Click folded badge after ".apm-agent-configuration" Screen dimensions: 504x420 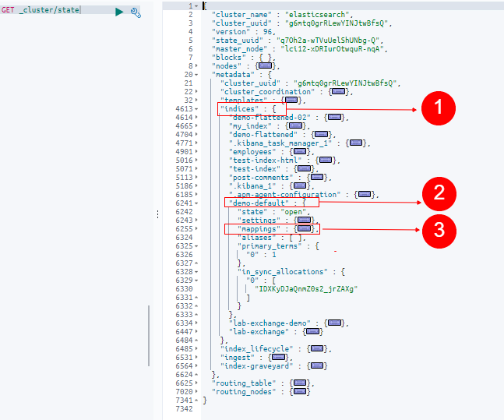(x=365, y=194)
